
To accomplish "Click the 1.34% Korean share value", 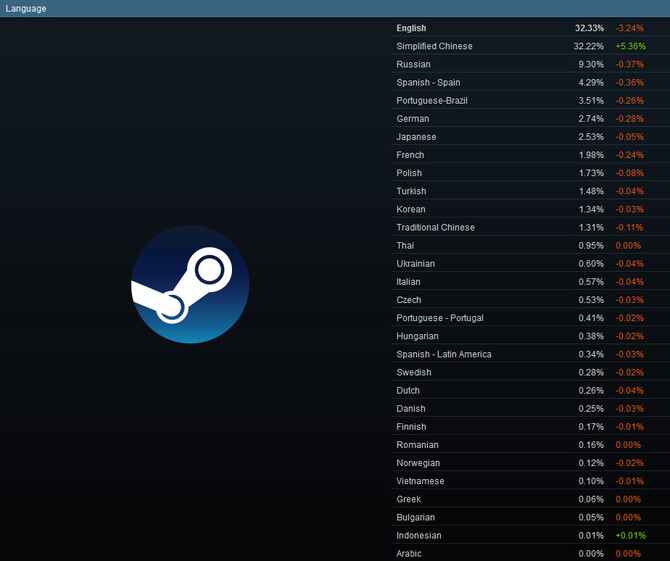I will (x=591, y=209).
